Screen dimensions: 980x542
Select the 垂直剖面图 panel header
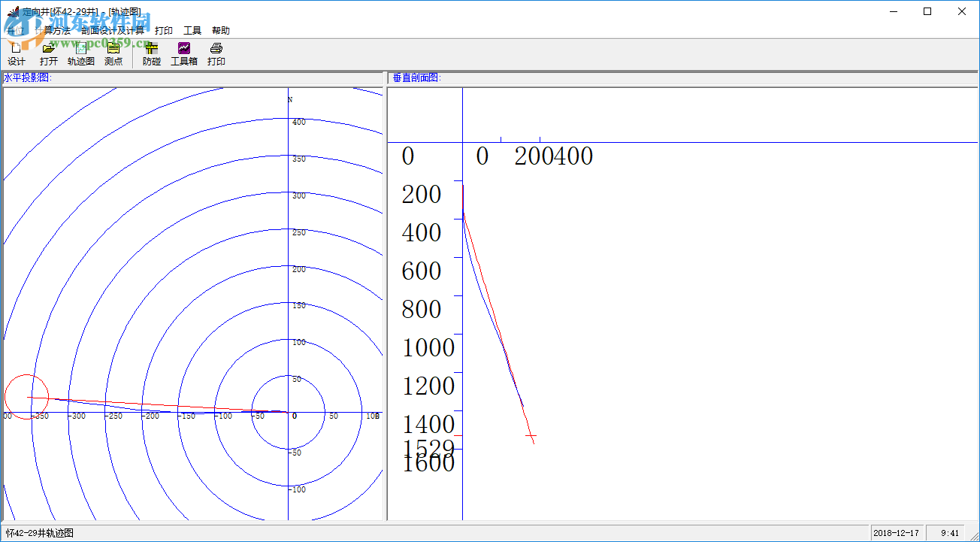(x=416, y=77)
